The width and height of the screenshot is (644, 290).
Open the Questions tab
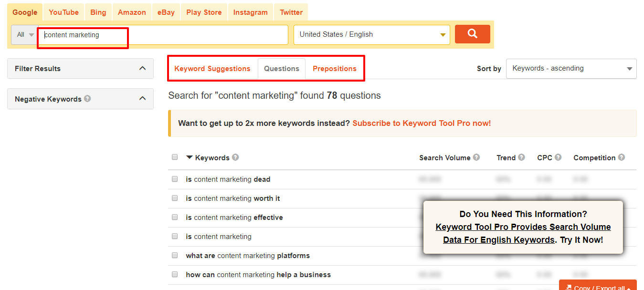(282, 69)
